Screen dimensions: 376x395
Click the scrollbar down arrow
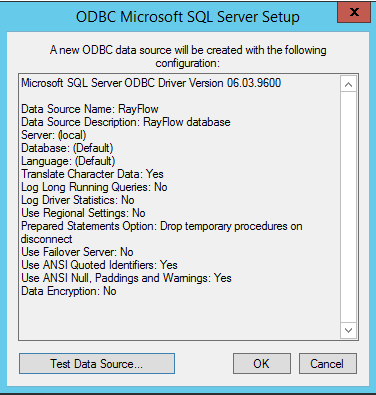[348, 330]
